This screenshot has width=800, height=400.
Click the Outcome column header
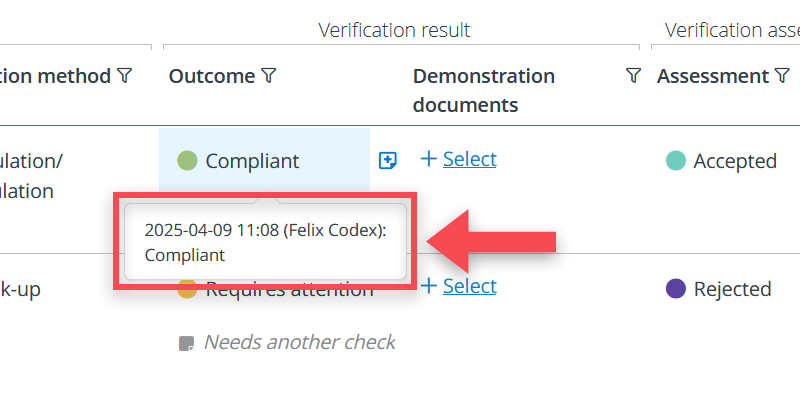tap(211, 76)
